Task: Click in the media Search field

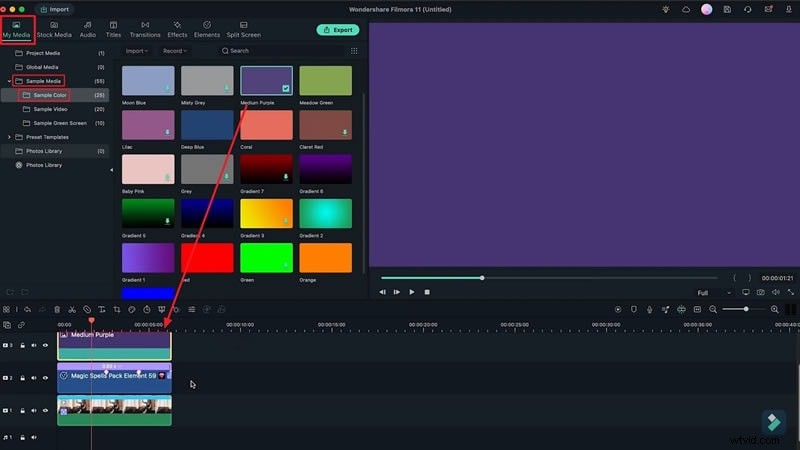Action: [x=281, y=51]
